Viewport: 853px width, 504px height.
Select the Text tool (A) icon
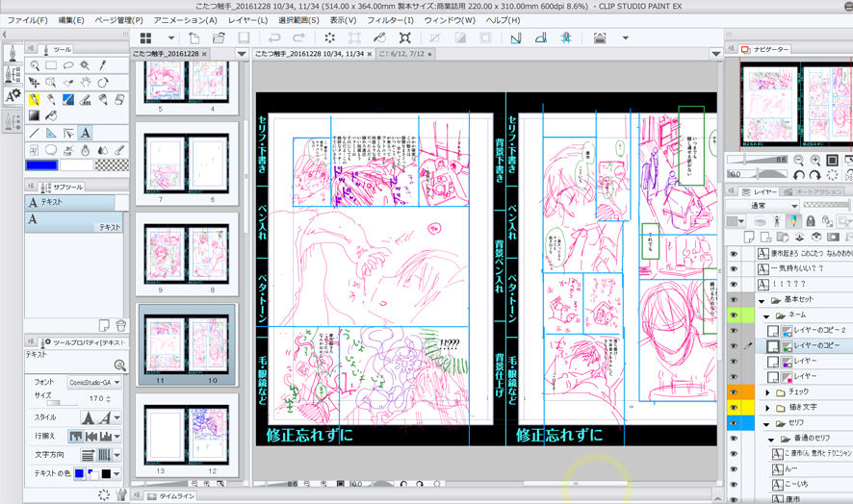[85, 132]
